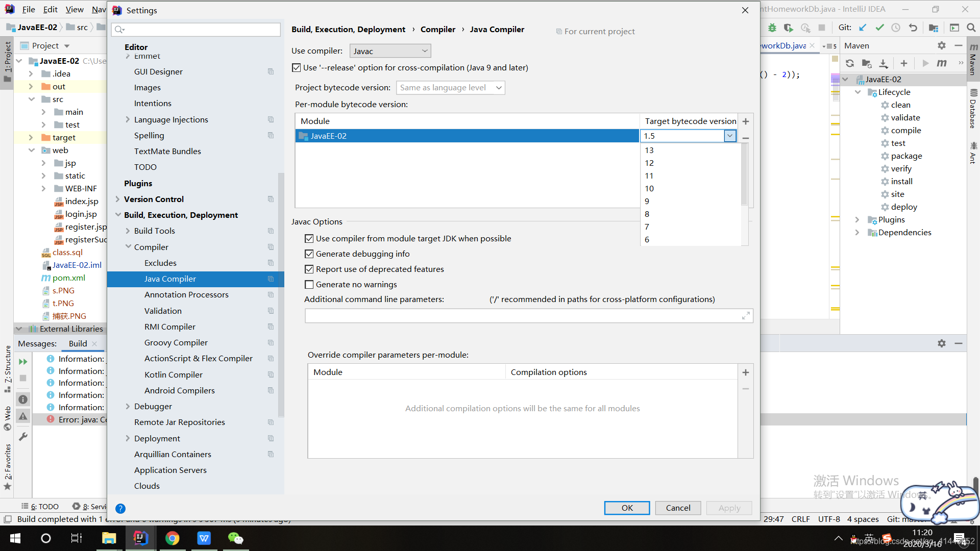Click the Git commit checkmark icon
The height and width of the screenshot is (551, 980).
point(879,28)
